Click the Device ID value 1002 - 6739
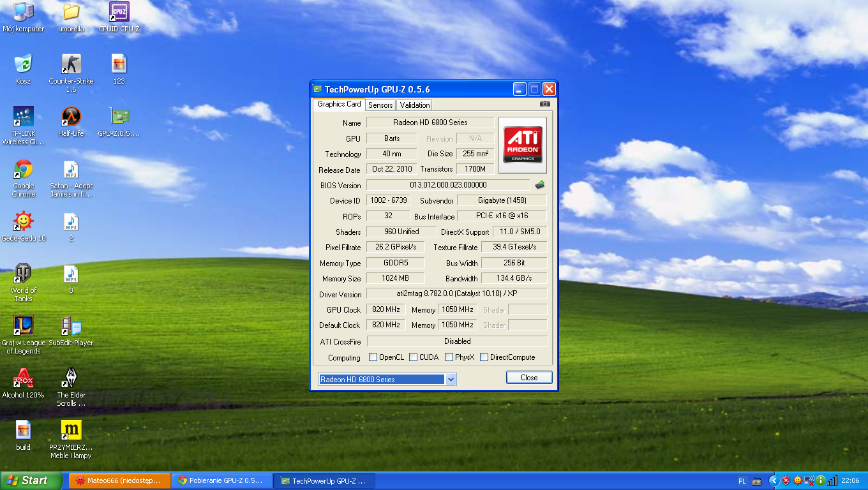 coord(387,200)
